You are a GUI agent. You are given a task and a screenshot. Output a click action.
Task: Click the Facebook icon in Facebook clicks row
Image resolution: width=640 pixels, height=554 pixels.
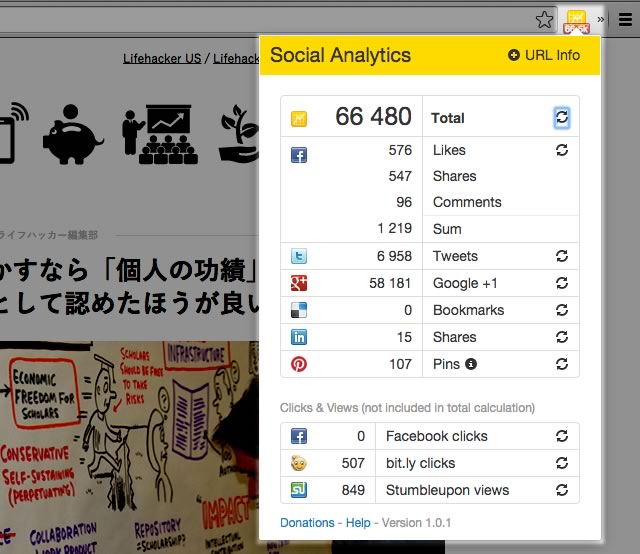click(299, 436)
